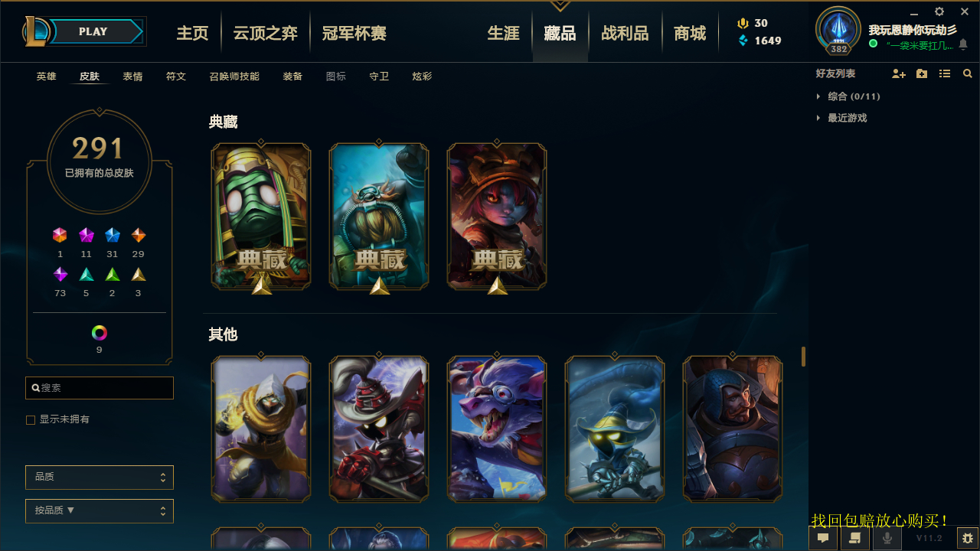Open client settings gear icon

pyautogui.click(x=939, y=11)
